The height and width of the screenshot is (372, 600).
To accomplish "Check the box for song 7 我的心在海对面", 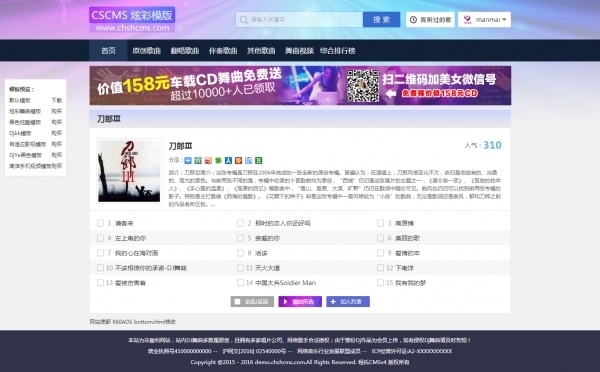I will 100,253.
